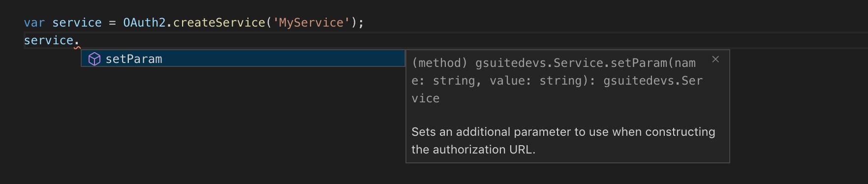This screenshot has width=868, height=184.
Task: Click service on the second code line
Action: click(x=48, y=40)
